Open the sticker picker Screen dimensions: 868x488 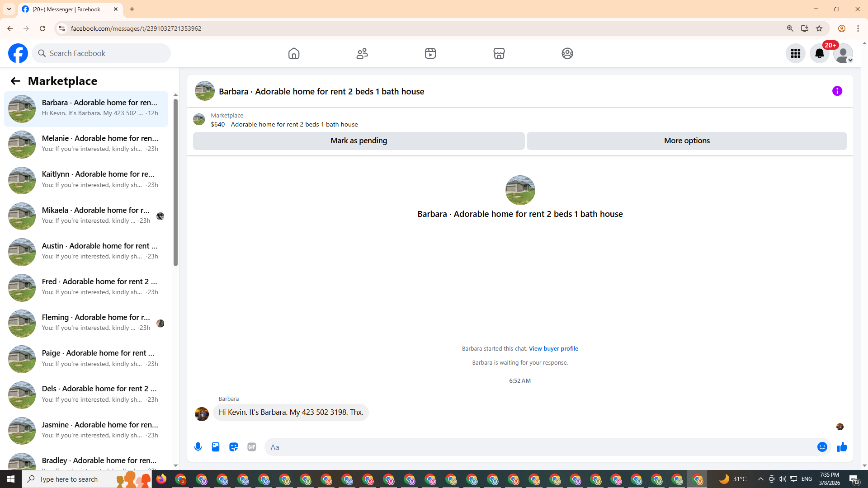pos(234,447)
